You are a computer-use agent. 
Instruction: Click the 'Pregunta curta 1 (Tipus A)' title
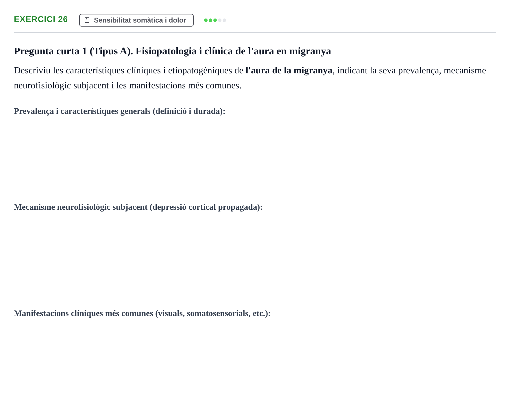(172, 51)
